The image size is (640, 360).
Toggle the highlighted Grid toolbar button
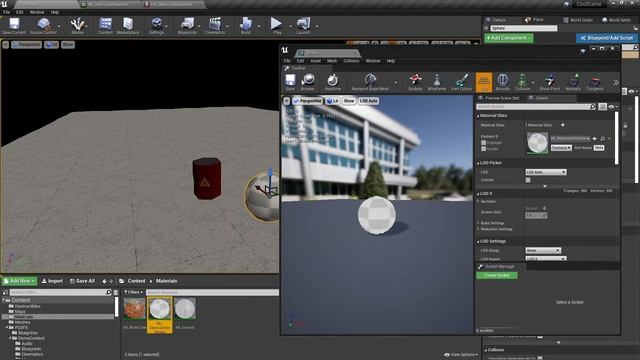point(484,82)
